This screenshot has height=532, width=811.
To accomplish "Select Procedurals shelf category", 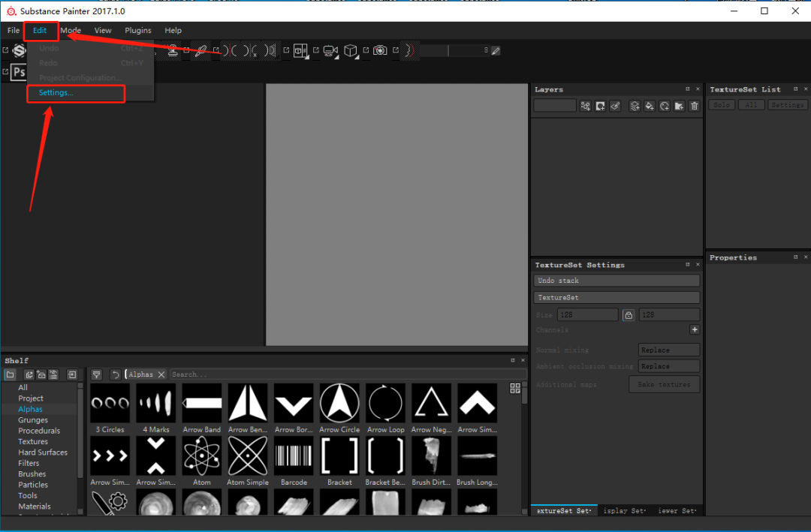I will (x=39, y=431).
